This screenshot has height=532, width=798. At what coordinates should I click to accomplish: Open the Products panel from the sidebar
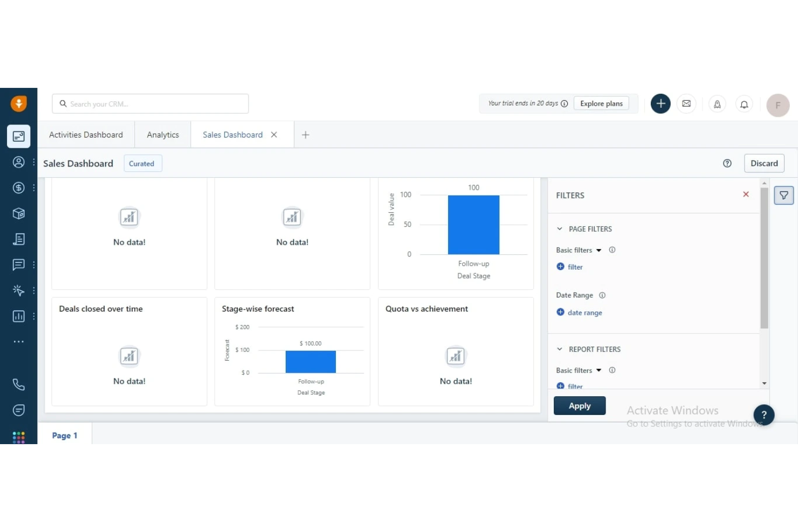point(19,213)
